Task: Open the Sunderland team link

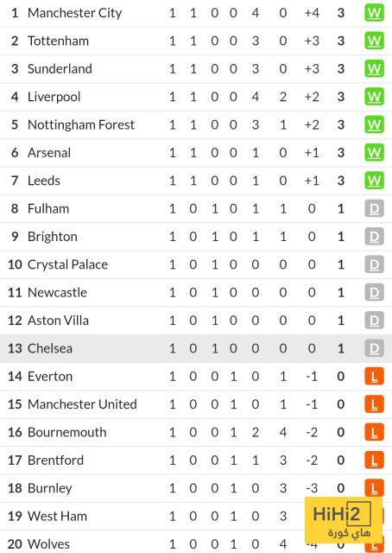Action: 60,69
